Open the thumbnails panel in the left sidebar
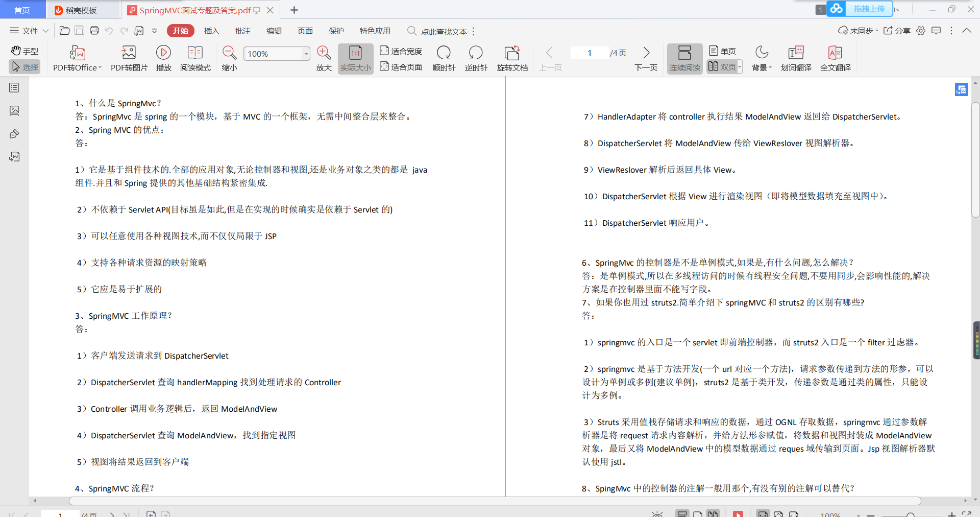 coord(14,110)
